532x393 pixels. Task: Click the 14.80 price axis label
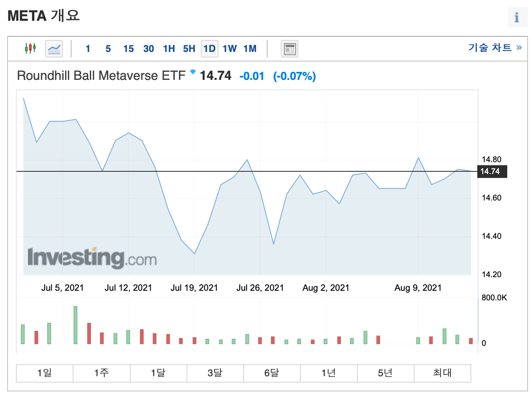tap(492, 159)
